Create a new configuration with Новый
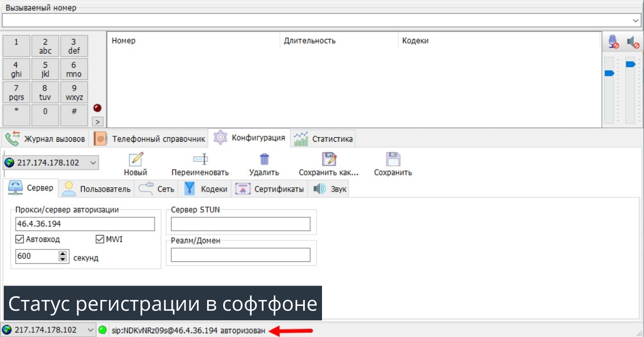Viewport: 644px width, 337px height. click(135, 159)
